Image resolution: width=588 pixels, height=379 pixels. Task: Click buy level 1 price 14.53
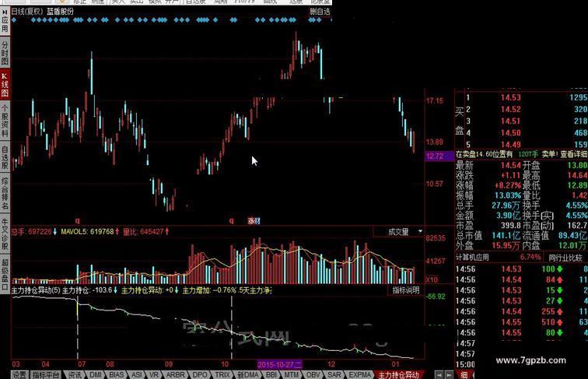(511, 97)
